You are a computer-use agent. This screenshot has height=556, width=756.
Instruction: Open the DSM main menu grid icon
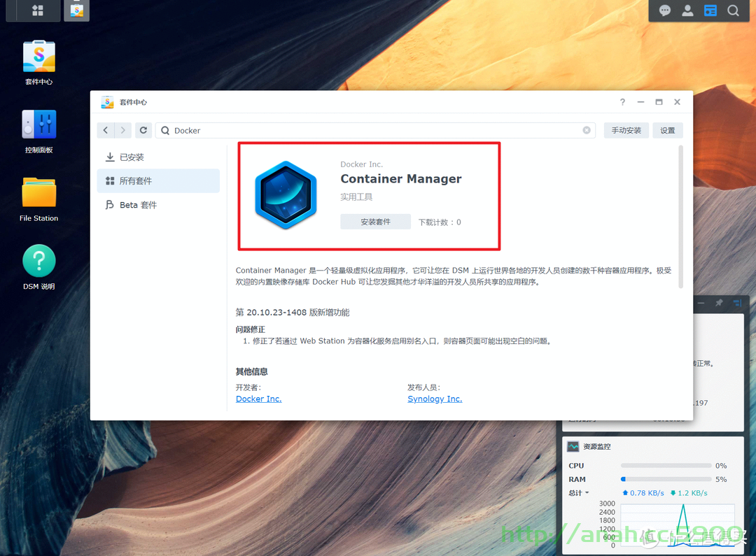coord(38,10)
